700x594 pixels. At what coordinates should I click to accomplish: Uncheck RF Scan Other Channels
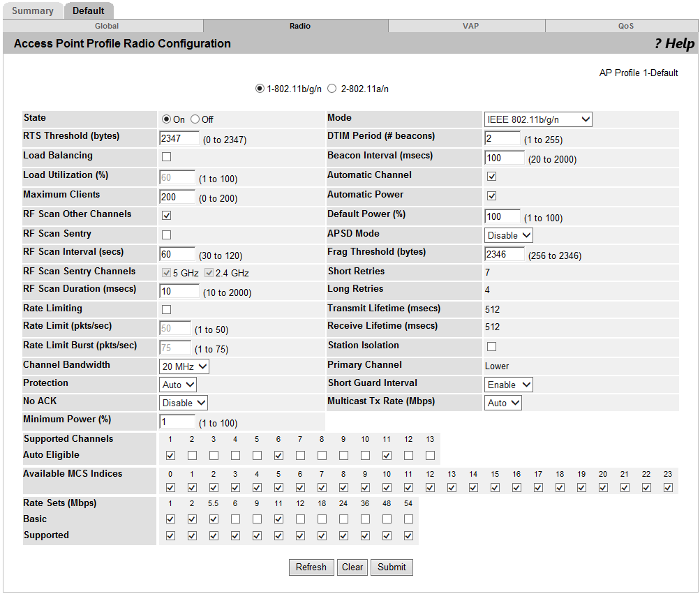[x=165, y=215]
